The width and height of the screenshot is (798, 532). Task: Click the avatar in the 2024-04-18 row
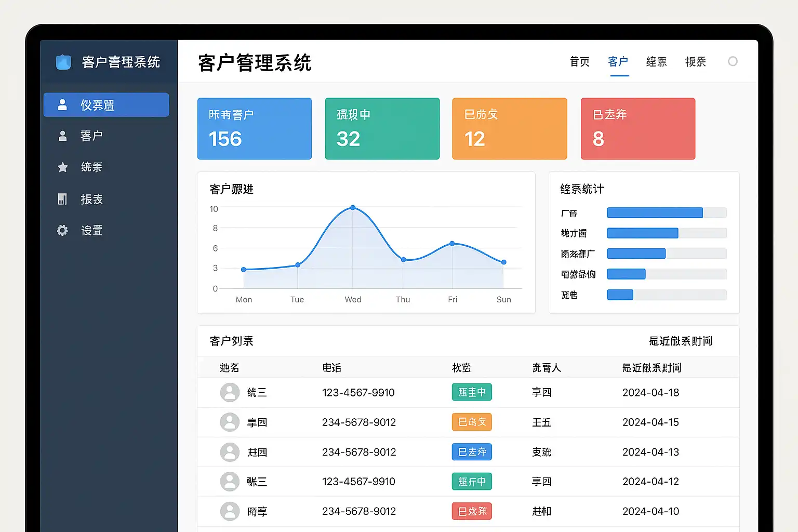[230, 392]
